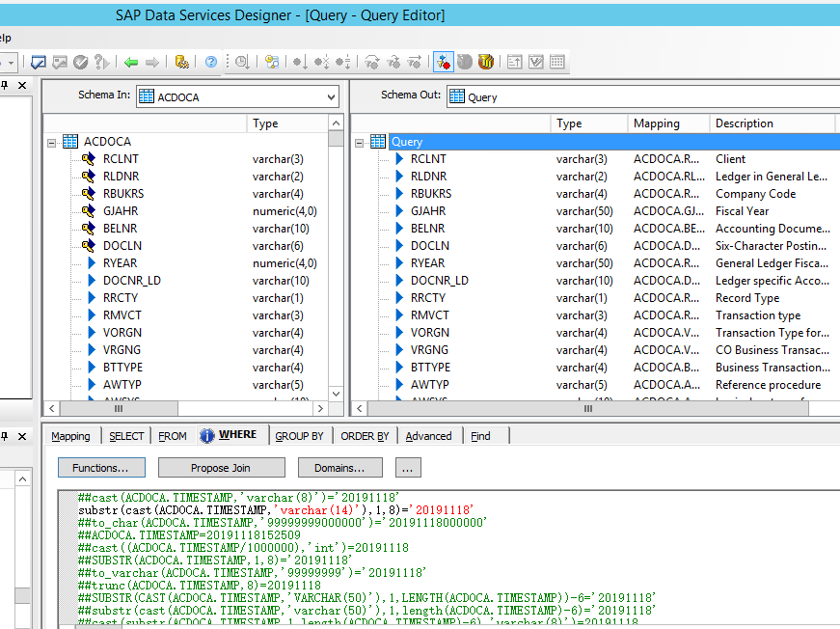Open the Functions dialog

click(x=100, y=467)
